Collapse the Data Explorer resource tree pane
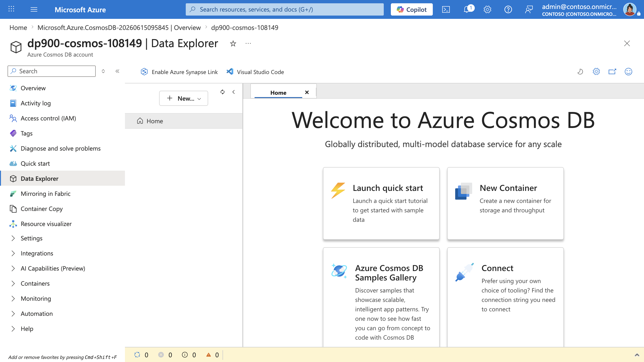644x362 pixels. [x=234, y=92]
